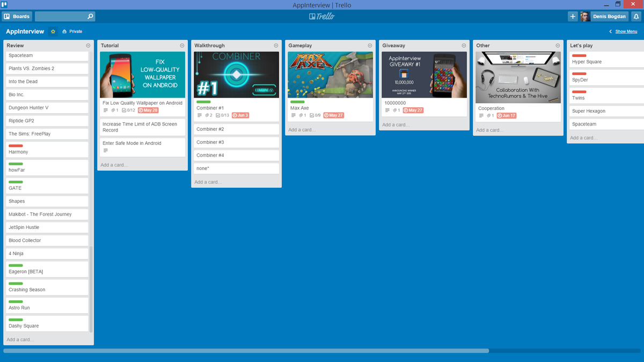Click the AppInterview Giveaway cover image
Image resolution: width=644 pixels, height=362 pixels.
[x=424, y=75]
